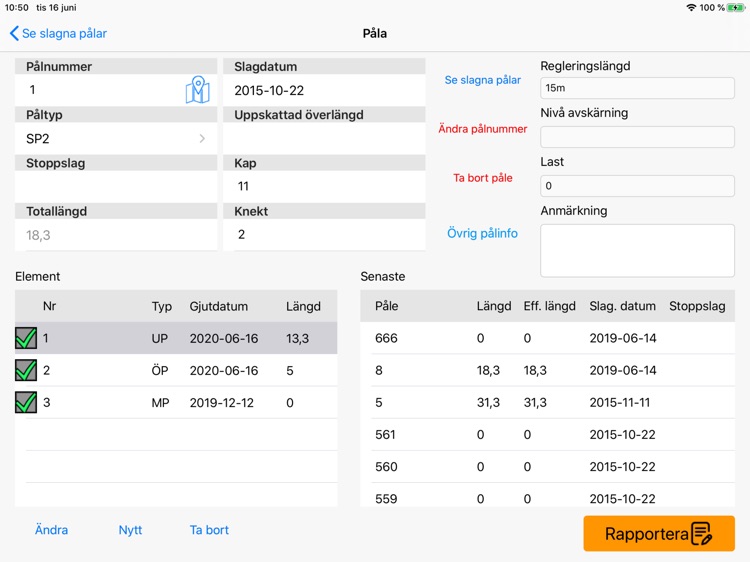Select påle 666 in Senaste list

[547, 338]
